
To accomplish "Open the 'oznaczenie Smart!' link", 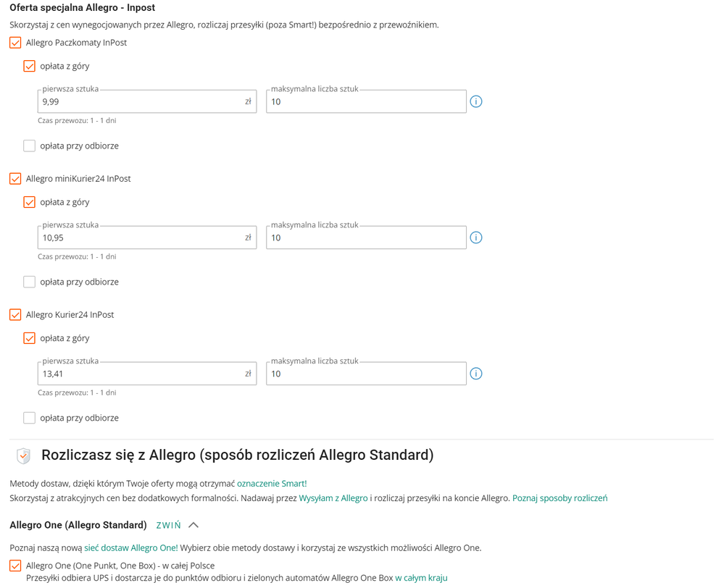I will [272, 484].
